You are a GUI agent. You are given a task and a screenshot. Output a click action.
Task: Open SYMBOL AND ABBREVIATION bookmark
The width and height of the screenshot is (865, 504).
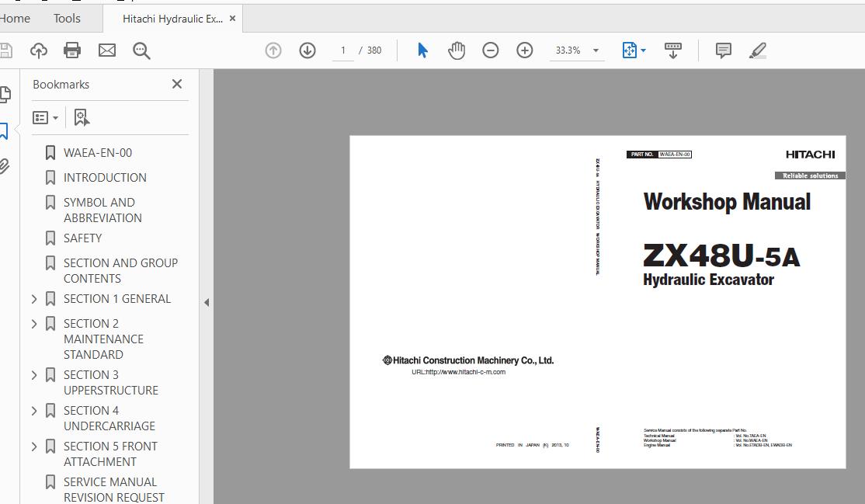(x=102, y=210)
